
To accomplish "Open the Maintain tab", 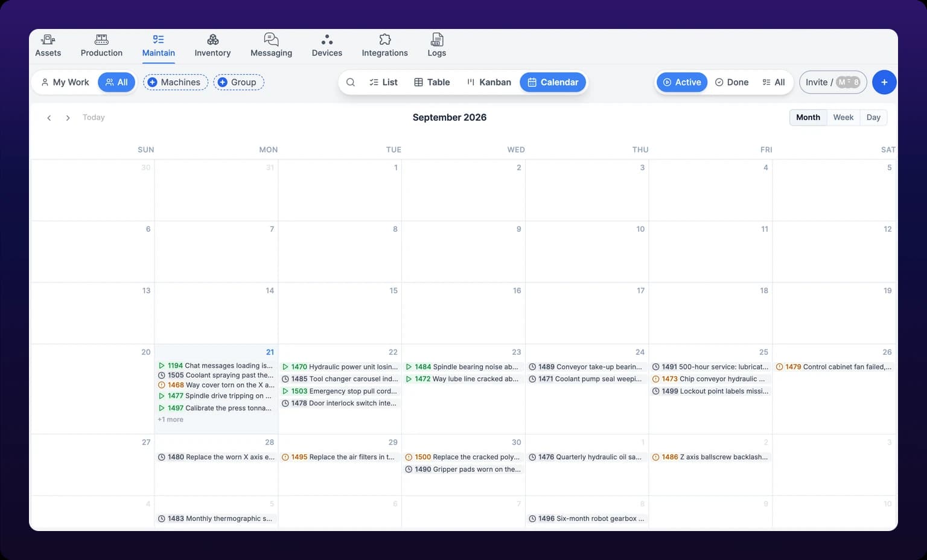I will [159, 45].
